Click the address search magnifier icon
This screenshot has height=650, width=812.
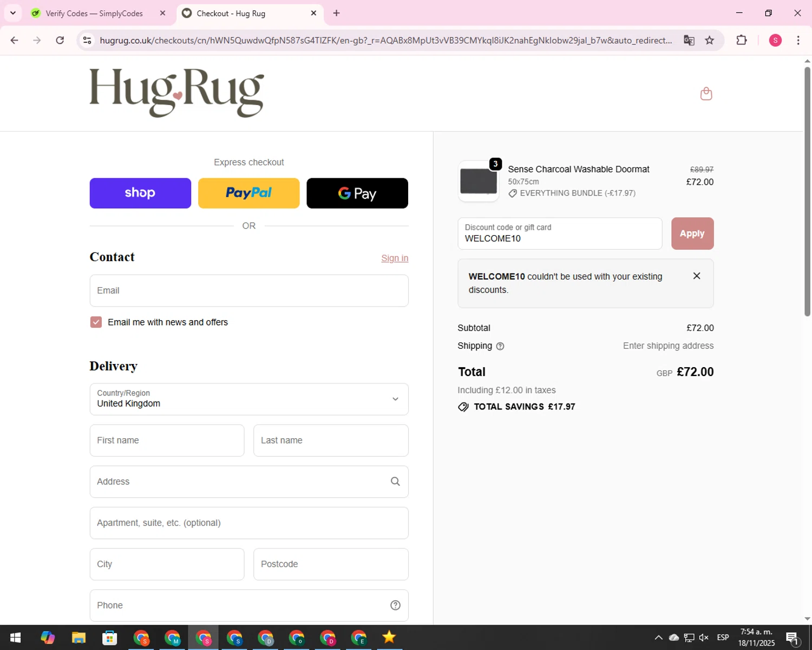395,482
